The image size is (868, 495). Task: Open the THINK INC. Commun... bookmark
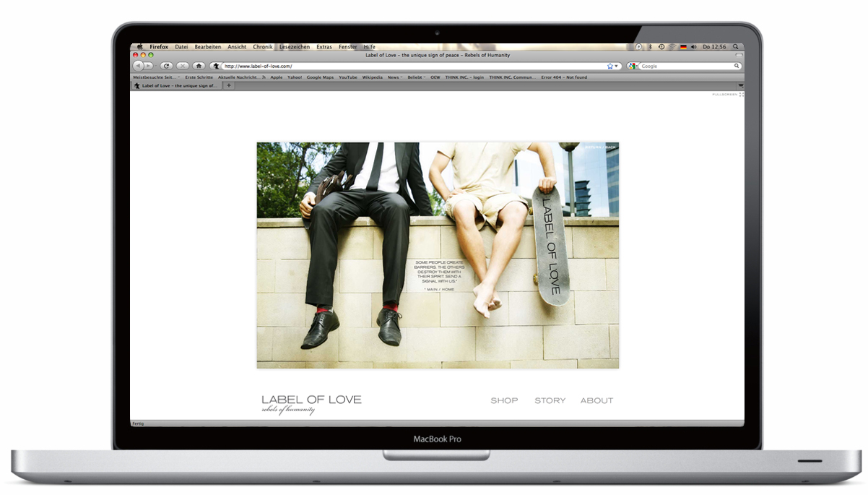[513, 77]
